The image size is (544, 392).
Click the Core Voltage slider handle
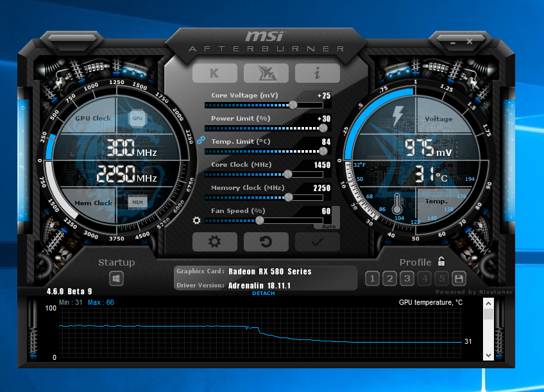click(293, 105)
